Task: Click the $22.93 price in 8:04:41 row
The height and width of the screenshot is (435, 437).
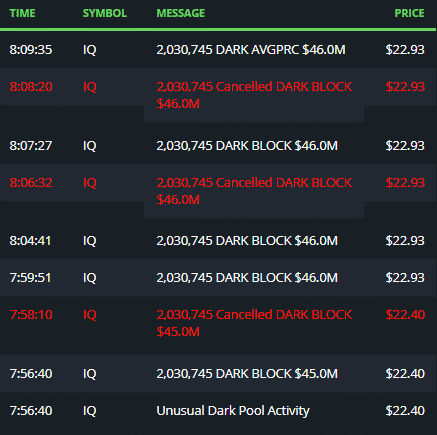Action: (405, 241)
